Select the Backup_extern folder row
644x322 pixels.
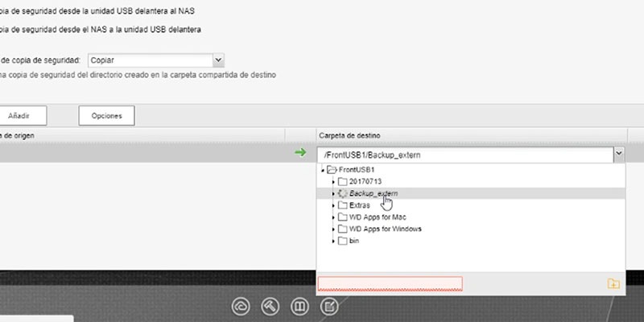(471, 193)
